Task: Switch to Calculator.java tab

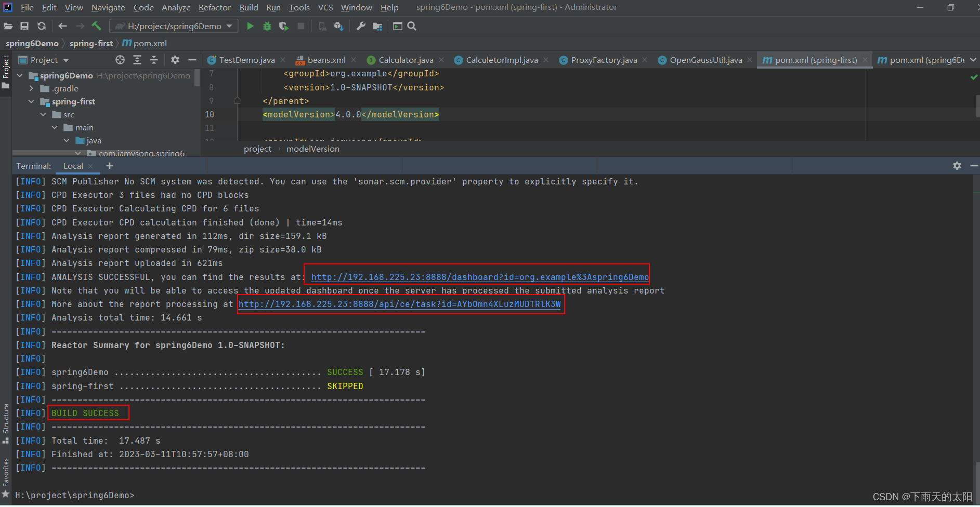Action: pyautogui.click(x=406, y=60)
